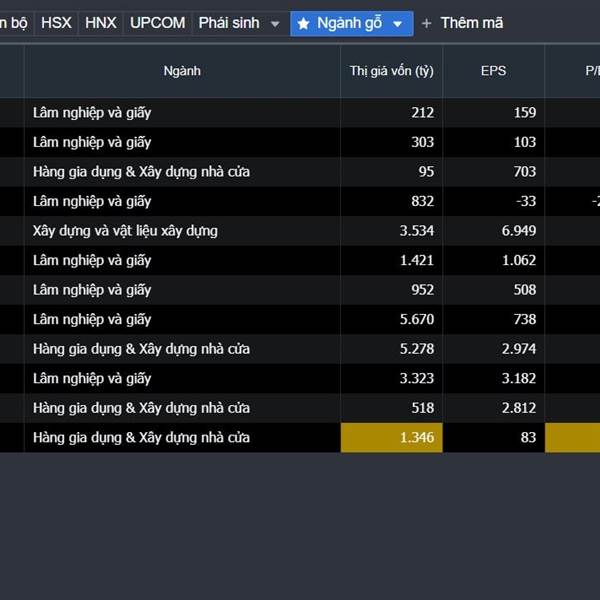Select the Xây dựng và vật liệu xây dựng row

coord(125,231)
